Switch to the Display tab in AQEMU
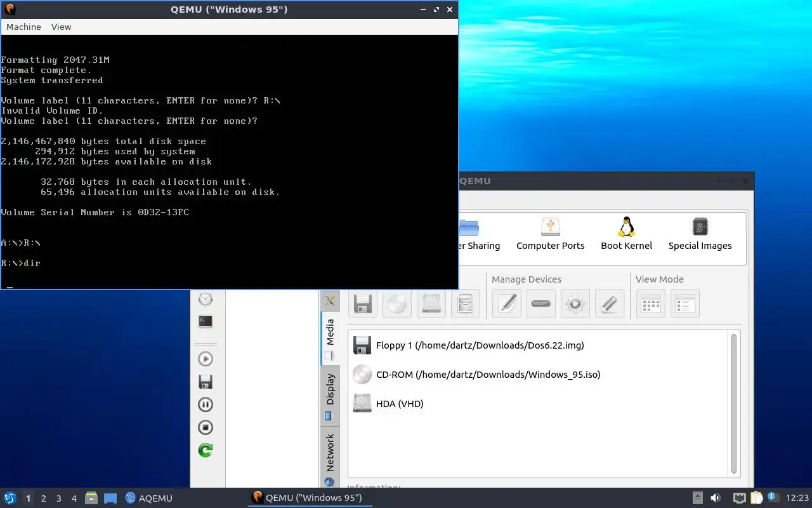This screenshot has width=812, height=508. 330,396
